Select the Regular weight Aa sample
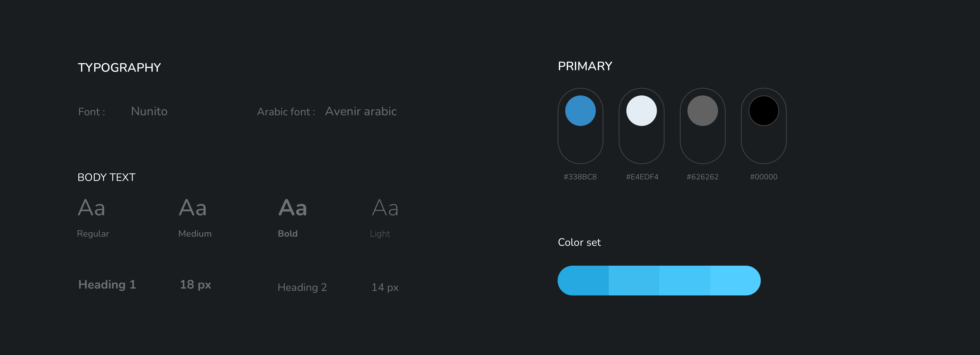 pos(91,207)
